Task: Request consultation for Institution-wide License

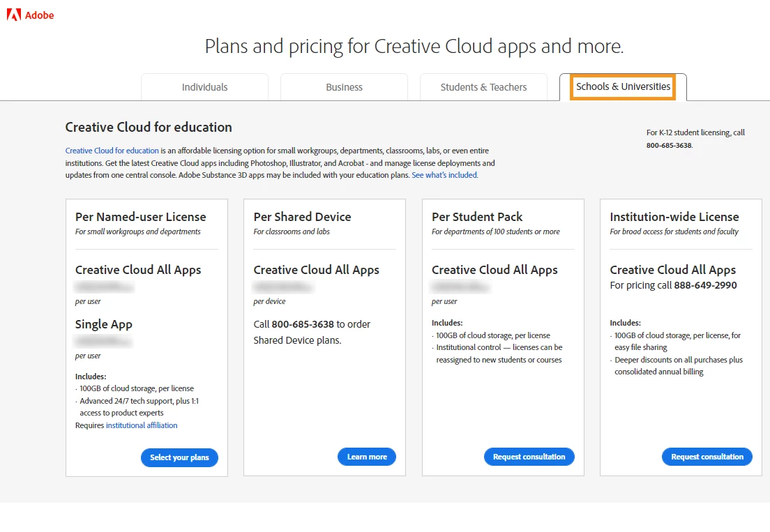Action: 707,457
